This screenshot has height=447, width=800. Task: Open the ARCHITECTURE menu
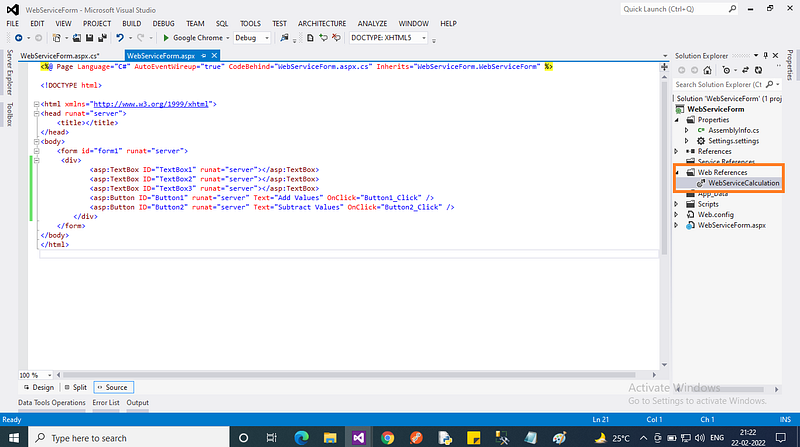point(322,23)
